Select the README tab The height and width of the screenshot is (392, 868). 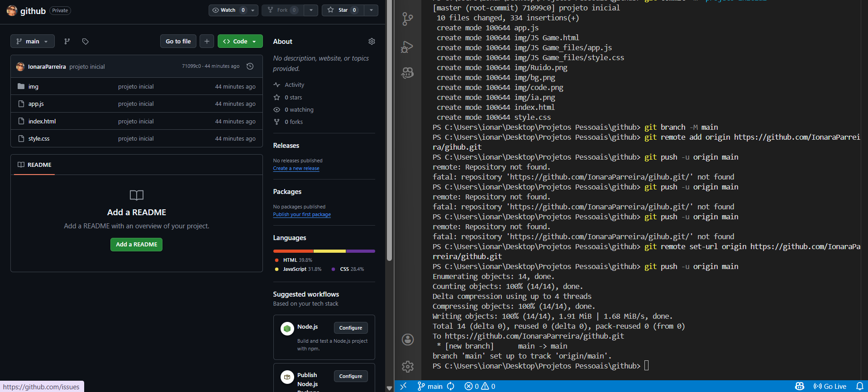(34, 165)
